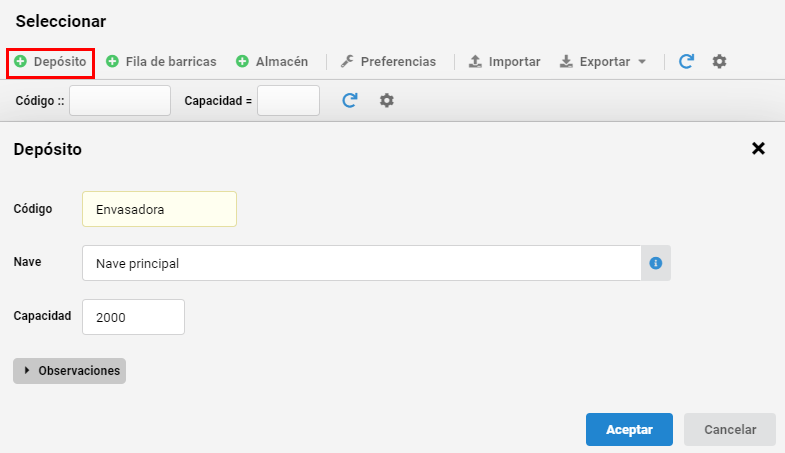
Task: Click the blue refresh icon in the top toolbar
Action: [x=686, y=62]
